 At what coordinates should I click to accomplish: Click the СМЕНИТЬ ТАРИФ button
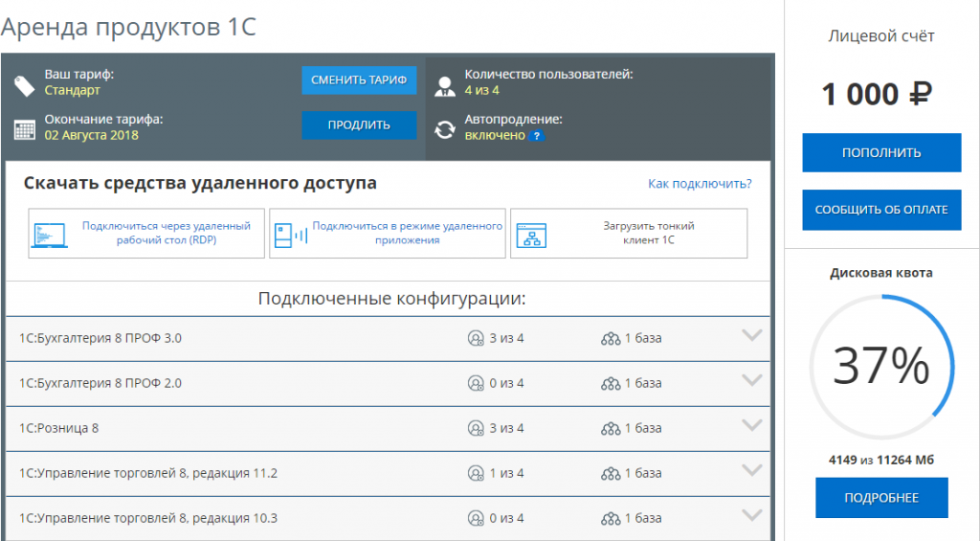pyautogui.click(x=359, y=80)
